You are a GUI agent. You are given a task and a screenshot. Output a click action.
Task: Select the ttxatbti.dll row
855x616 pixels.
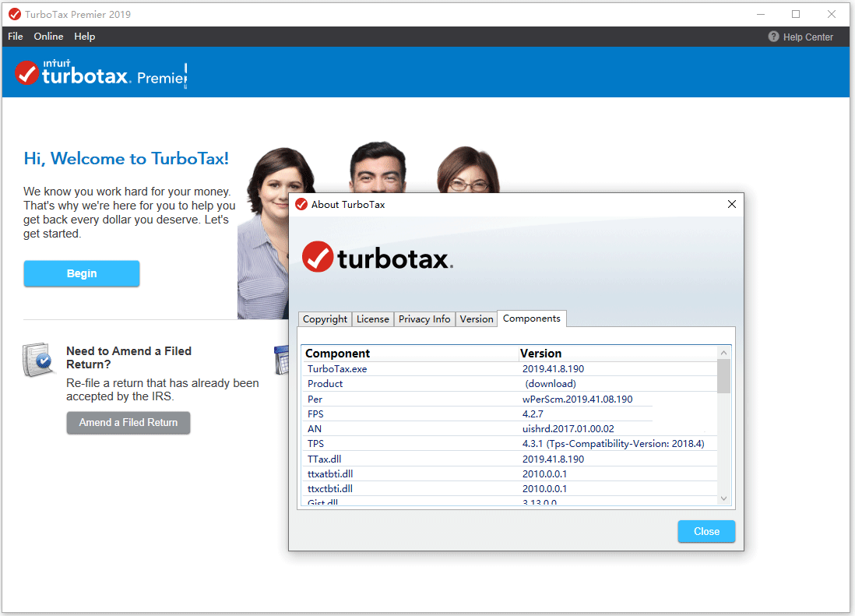tap(510, 473)
